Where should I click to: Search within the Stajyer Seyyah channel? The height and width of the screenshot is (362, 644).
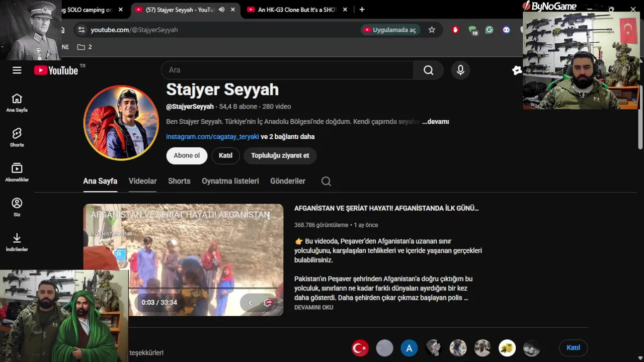click(326, 182)
